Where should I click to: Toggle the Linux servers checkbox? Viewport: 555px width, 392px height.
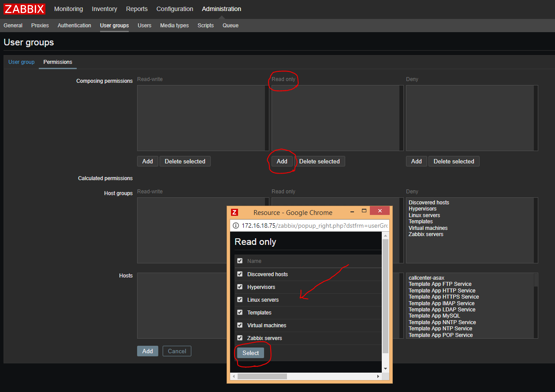click(x=240, y=300)
